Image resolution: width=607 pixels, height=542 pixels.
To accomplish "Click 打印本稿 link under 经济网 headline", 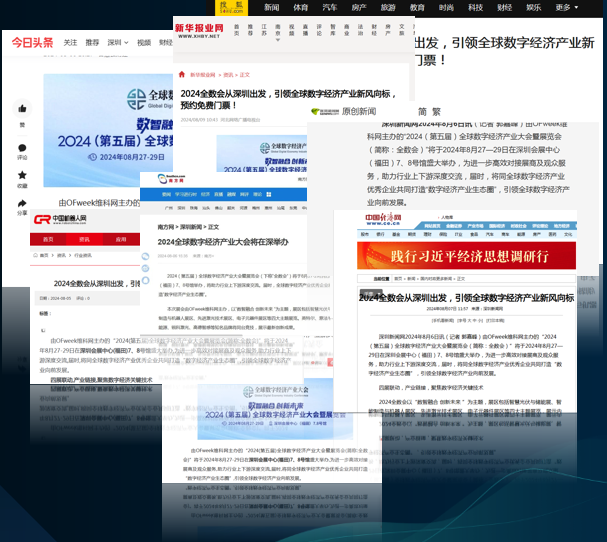I will tap(495, 321).
